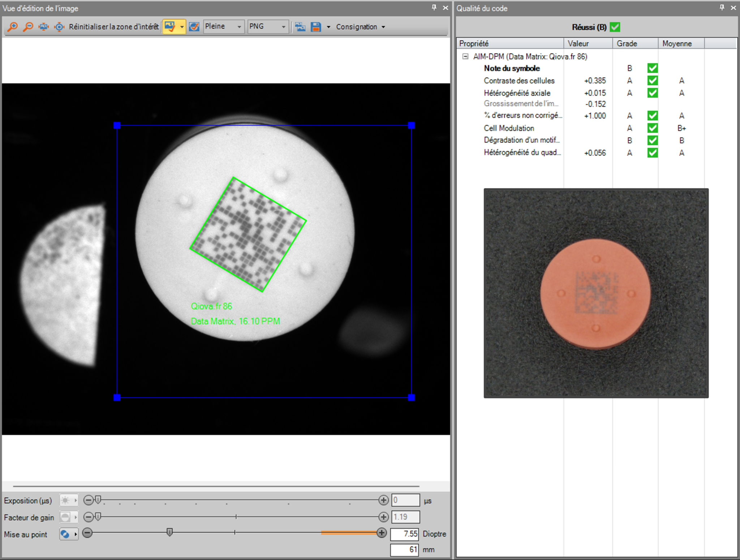Click the exposure µs input field
Screen dimensions: 740x560
(x=405, y=500)
